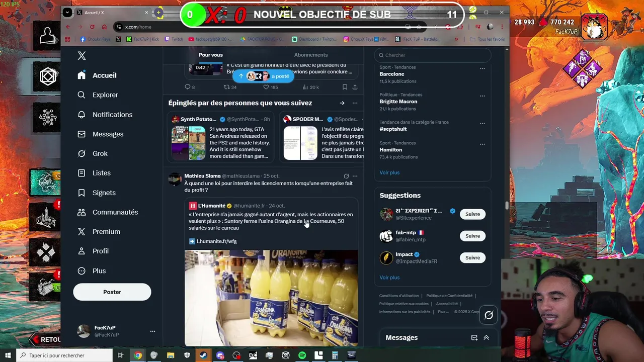Click Windows Start button
This screenshot has height=362, width=644.
coord(8,355)
